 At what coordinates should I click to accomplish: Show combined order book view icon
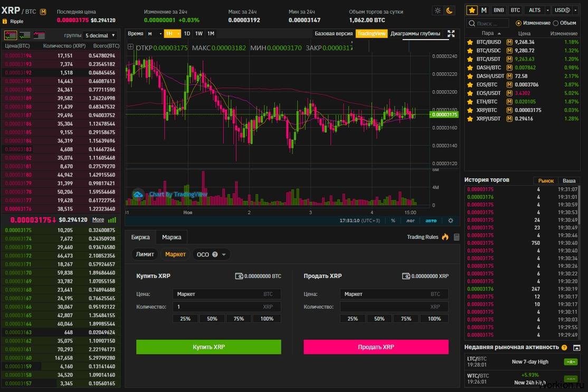coord(11,35)
